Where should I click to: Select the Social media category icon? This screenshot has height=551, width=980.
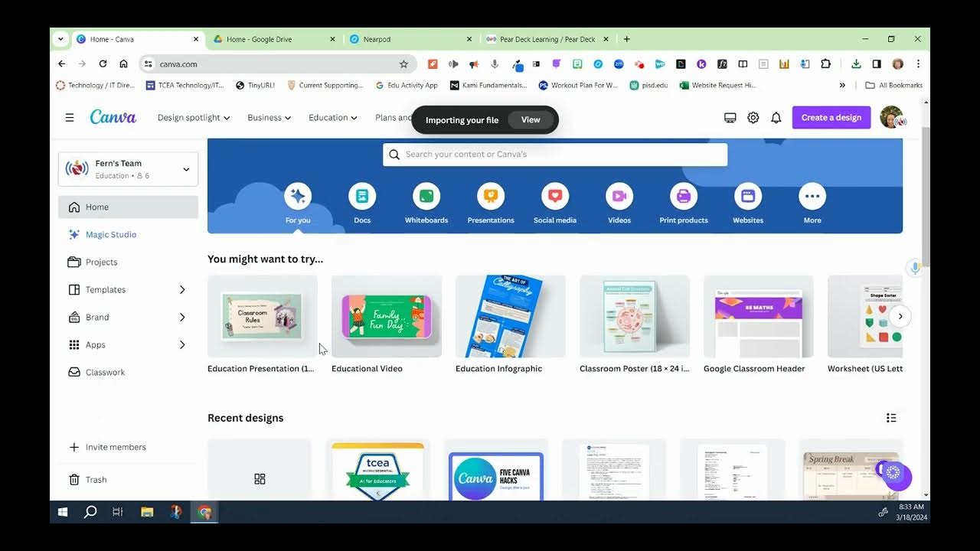555,197
